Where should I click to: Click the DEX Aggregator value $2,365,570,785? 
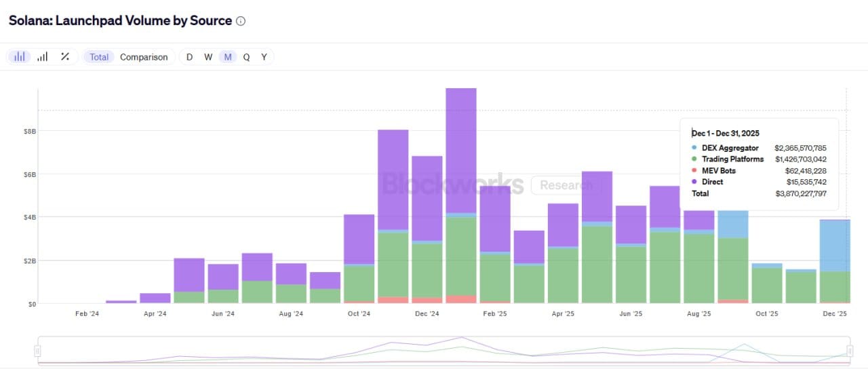click(800, 148)
